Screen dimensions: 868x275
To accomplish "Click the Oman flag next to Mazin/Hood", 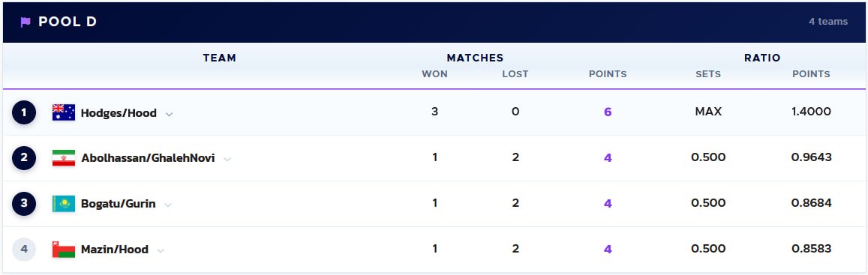I will 64,250.
